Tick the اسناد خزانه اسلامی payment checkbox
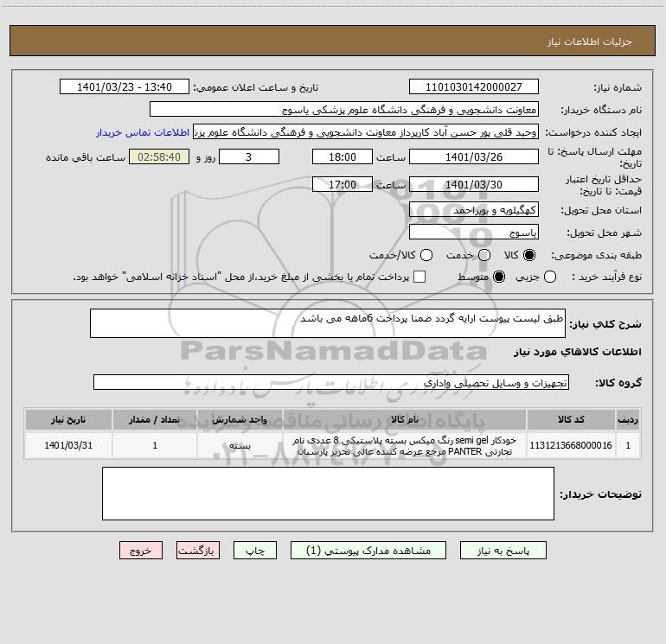This screenshot has height=644, width=666. coord(419,277)
